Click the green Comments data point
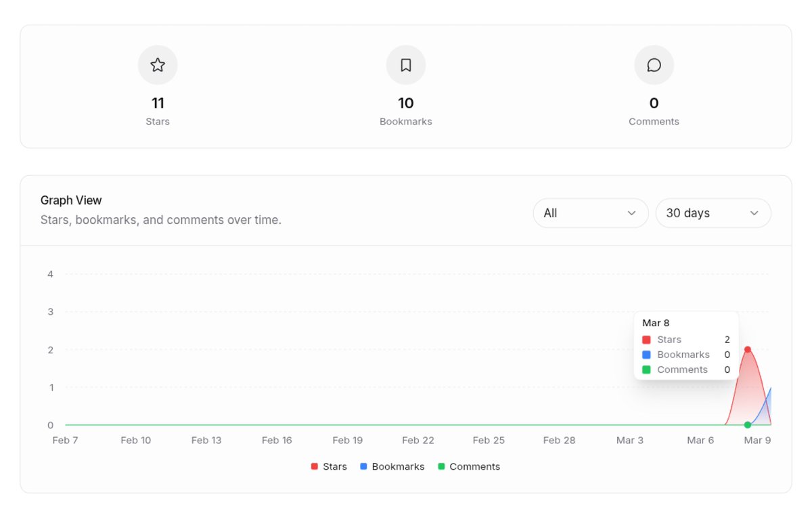 748,425
